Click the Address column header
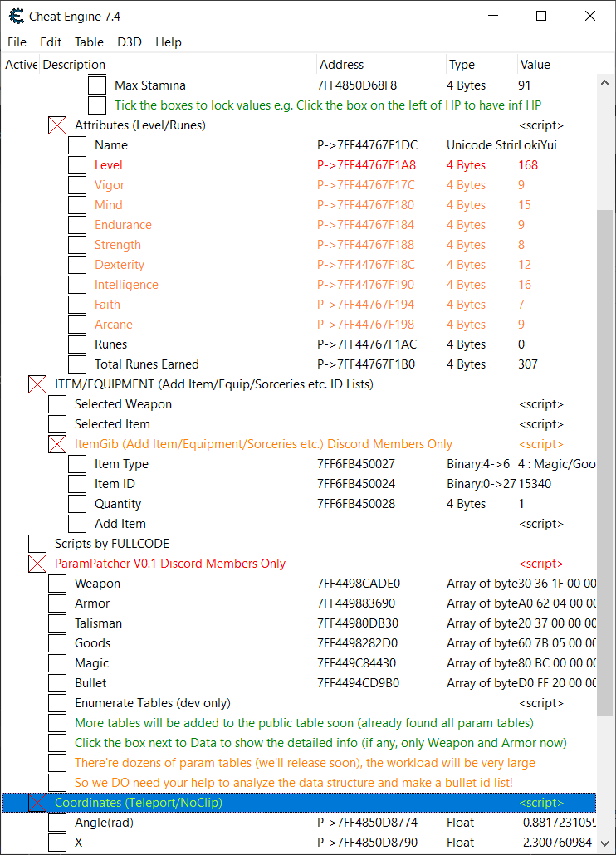616x855 pixels. point(381,65)
